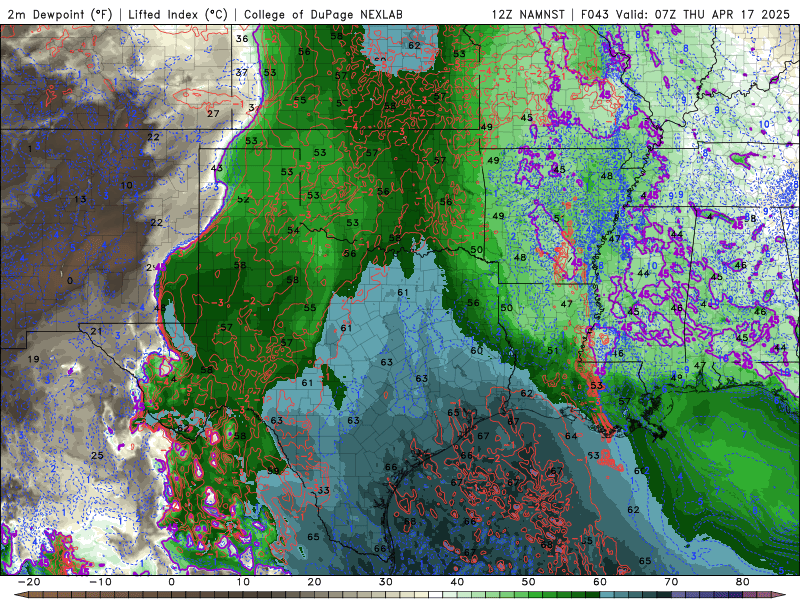Click the "College of DuPage NEXLAB" label
Viewport: 800px width, 600px height.
[323, 14]
